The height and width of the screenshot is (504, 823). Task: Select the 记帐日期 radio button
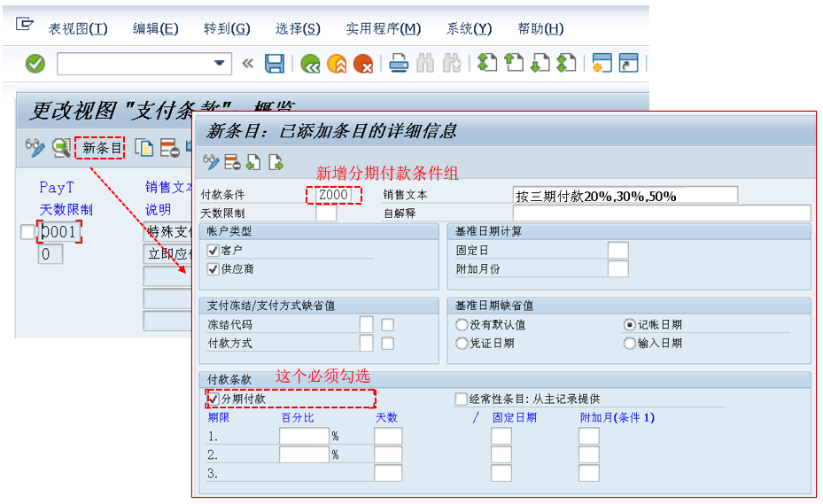coord(629,325)
